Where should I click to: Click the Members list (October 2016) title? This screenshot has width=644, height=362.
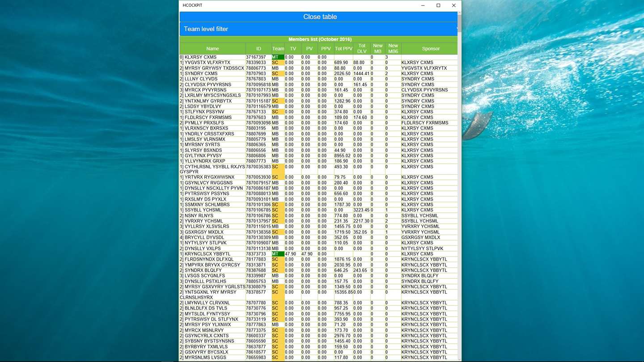tap(320, 39)
